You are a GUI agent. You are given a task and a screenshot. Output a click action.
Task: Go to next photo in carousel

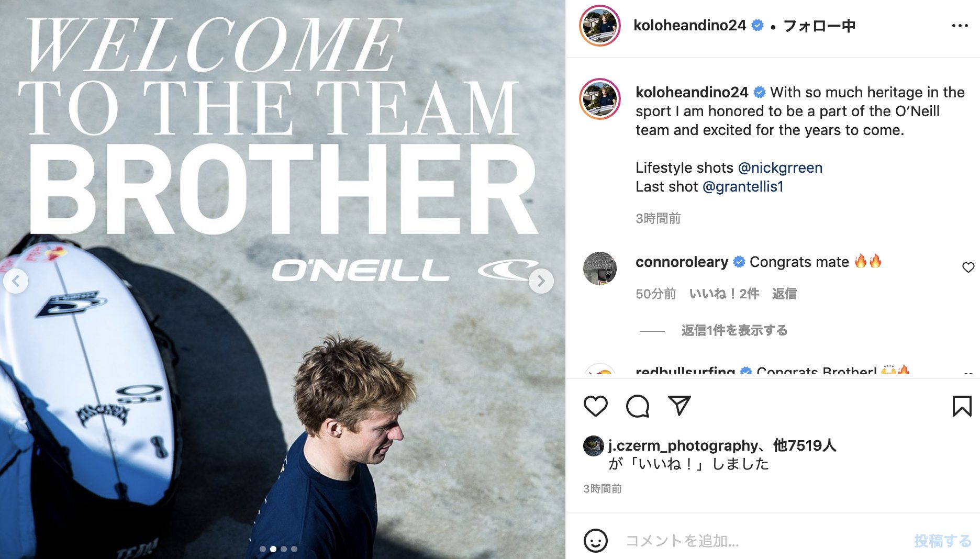coord(541,281)
